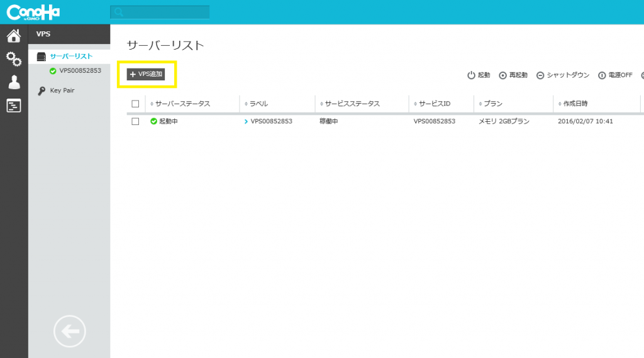
Task: Click the VPS追加 button
Action: pos(146,74)
